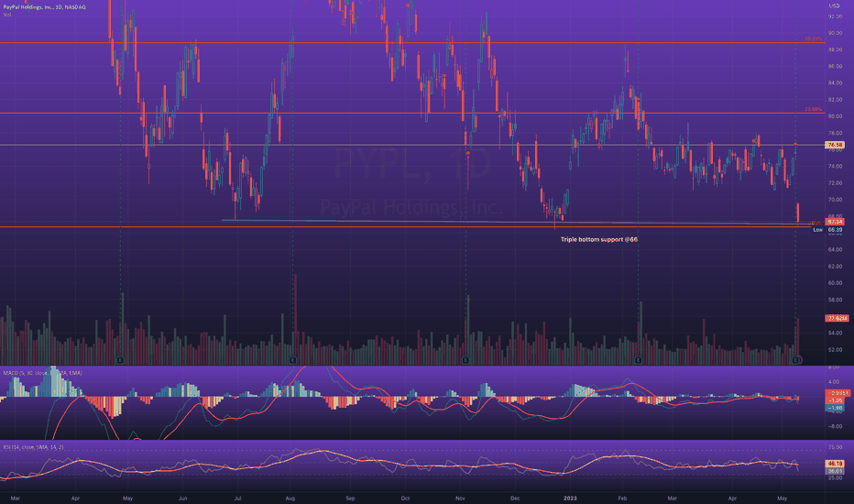The height and width of the screenshot is (504, 854).
Task: Click earnings marker icon near Aug 2022
Action: pos(293,360)
